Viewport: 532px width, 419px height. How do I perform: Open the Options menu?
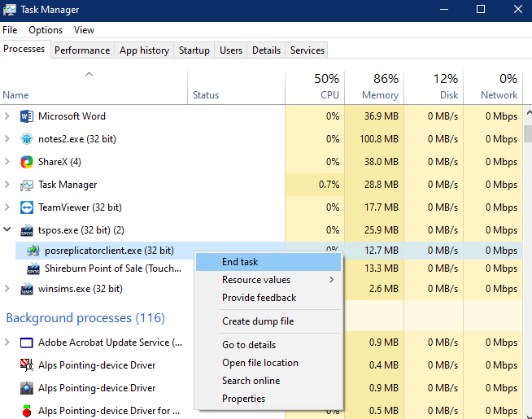point(46,30)
